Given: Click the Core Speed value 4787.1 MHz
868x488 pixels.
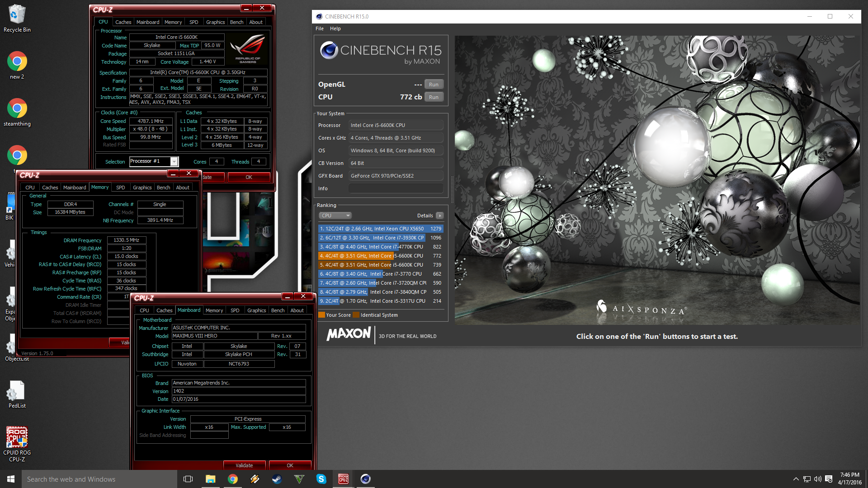Looking at the screenshot, I should click(x=151, y=121).
